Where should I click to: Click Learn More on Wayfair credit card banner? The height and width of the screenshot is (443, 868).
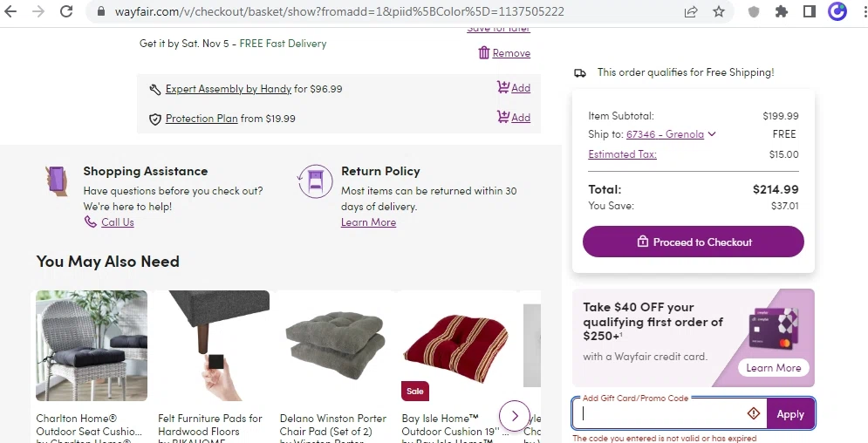(773, 368)
